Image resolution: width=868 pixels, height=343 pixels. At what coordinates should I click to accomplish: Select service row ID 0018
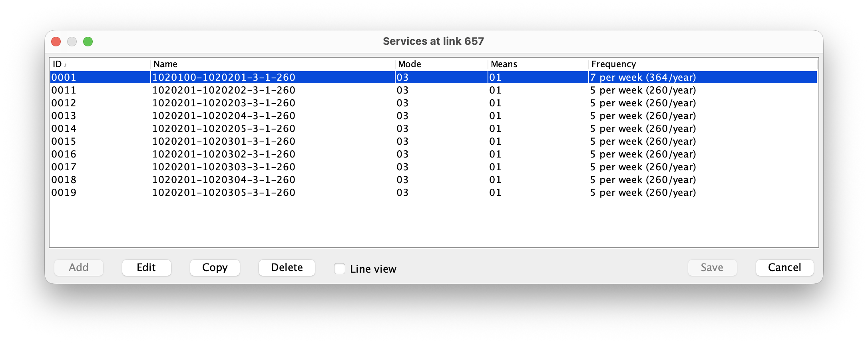click(x=434, y=179)
